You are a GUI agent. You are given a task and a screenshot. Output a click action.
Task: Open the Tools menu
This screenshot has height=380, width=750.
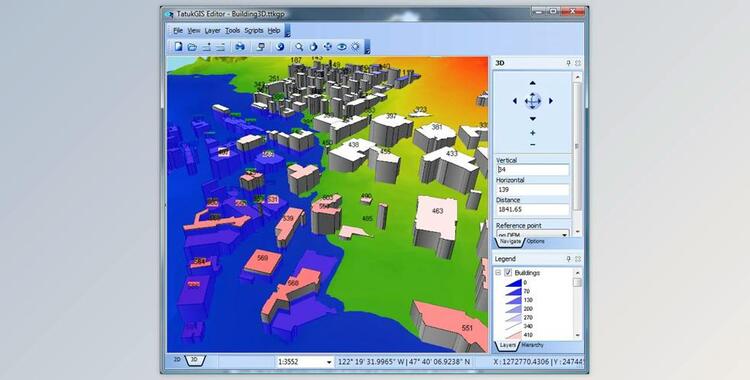click(232, 31)
